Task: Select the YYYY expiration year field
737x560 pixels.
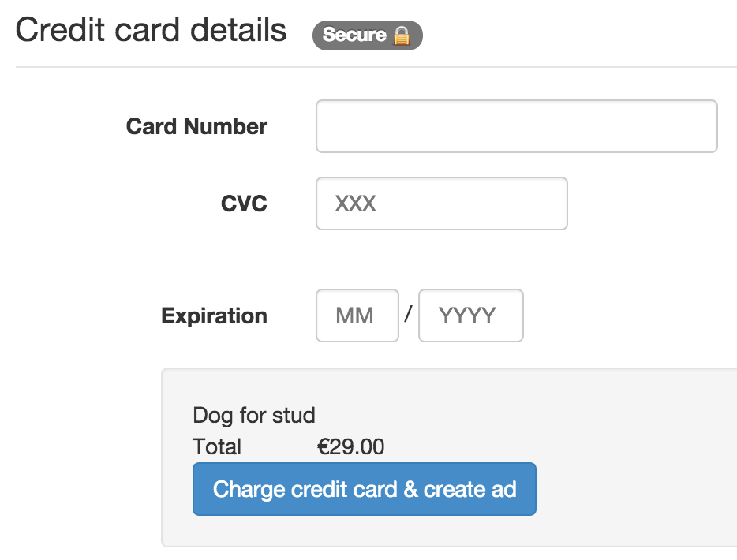Action: (470, 315)
